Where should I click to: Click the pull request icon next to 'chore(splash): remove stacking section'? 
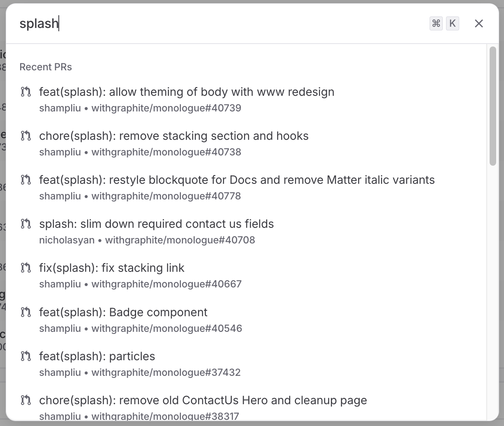coord(25,136)
